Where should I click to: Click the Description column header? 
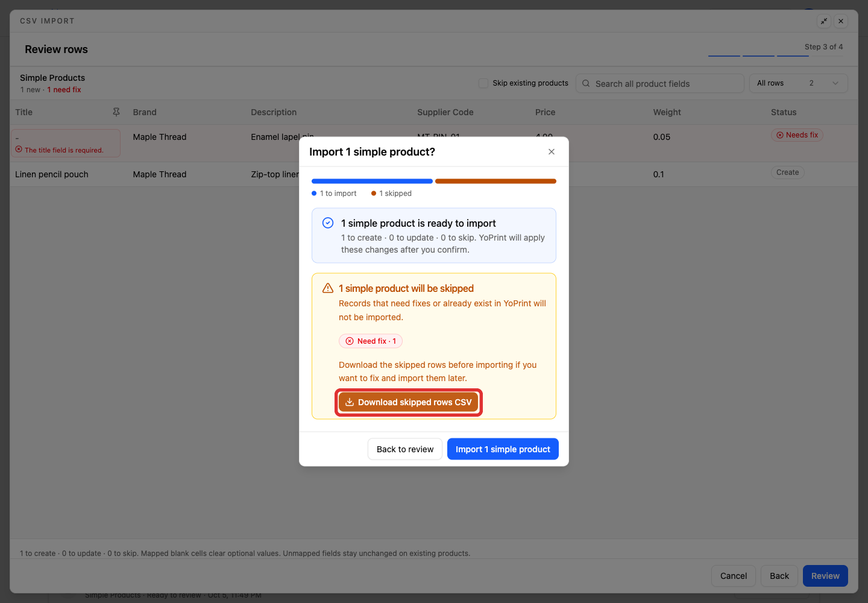274,112
